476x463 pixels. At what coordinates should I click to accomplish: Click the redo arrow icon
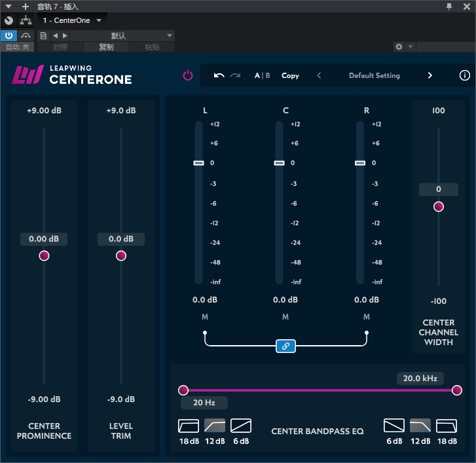(235, 75)
